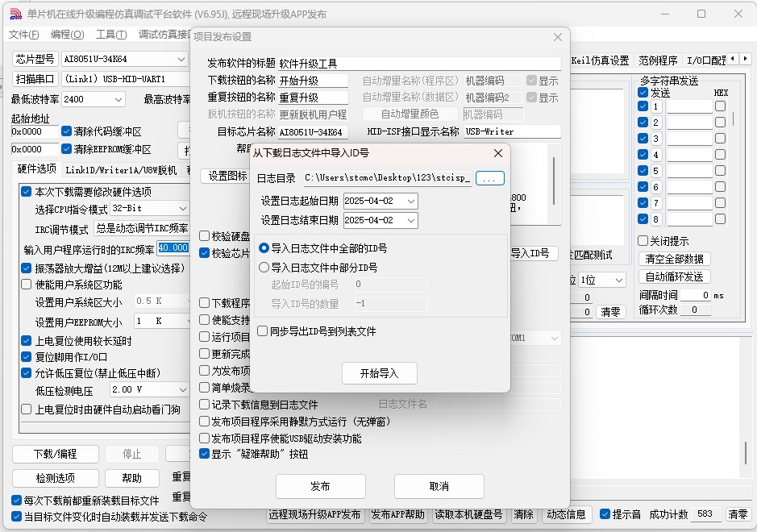The image size is (757, 532).
Task: Click 检测选项 button in main window
Action: (56, 478)
